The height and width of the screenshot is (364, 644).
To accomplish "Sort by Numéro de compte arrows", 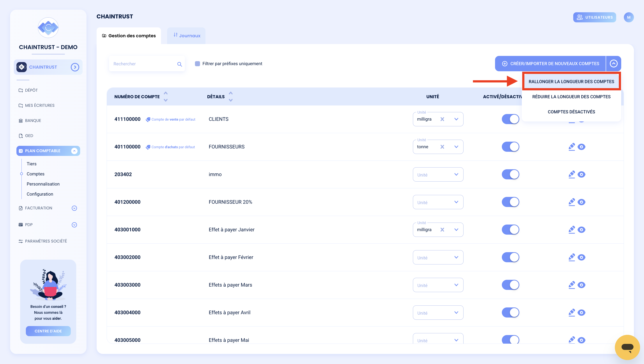I will coord(166,96).
